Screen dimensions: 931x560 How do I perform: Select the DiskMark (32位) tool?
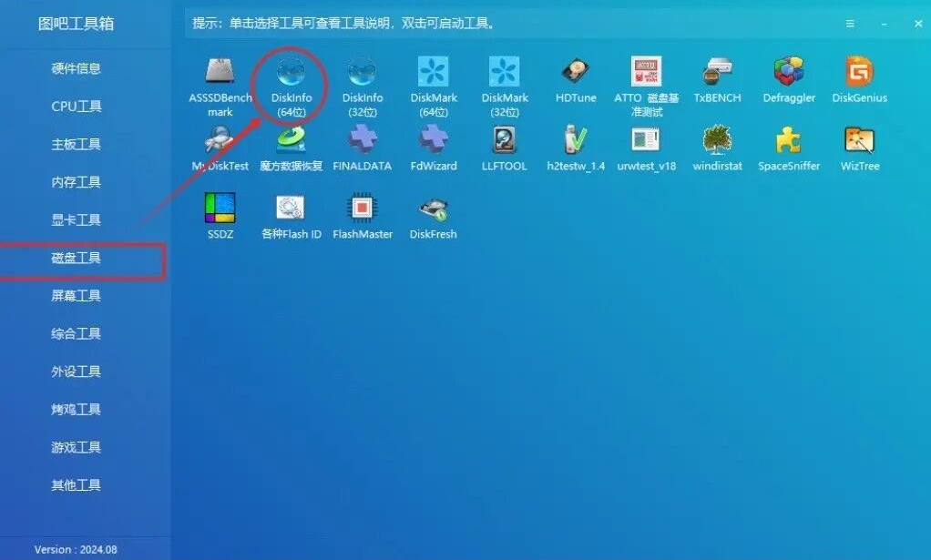(x=505, y=87)
